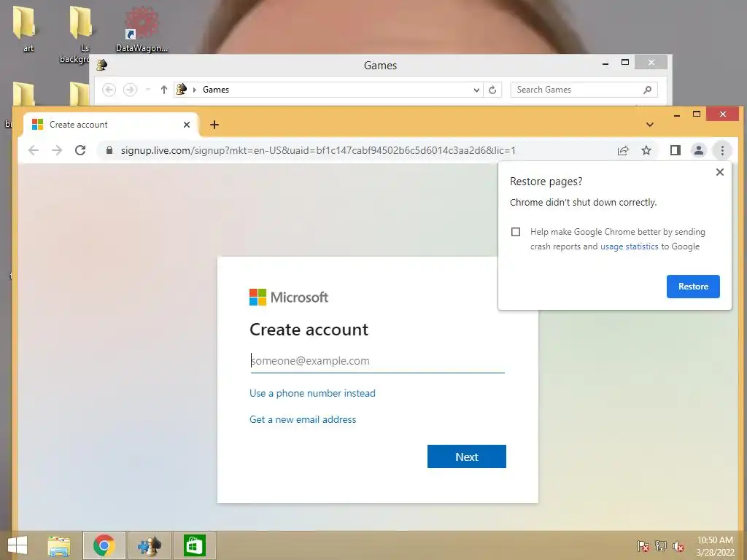Open the Ls background desktop folder
Image resolution: width=747 pixels, height=560 pixels.
(80, 34)
